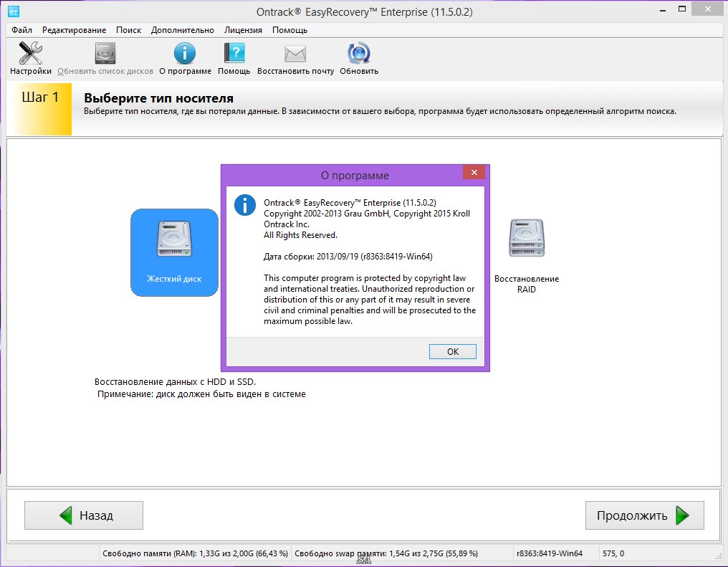
Task: Click the Продолжить continue button
Action: (x=644, y=515)
